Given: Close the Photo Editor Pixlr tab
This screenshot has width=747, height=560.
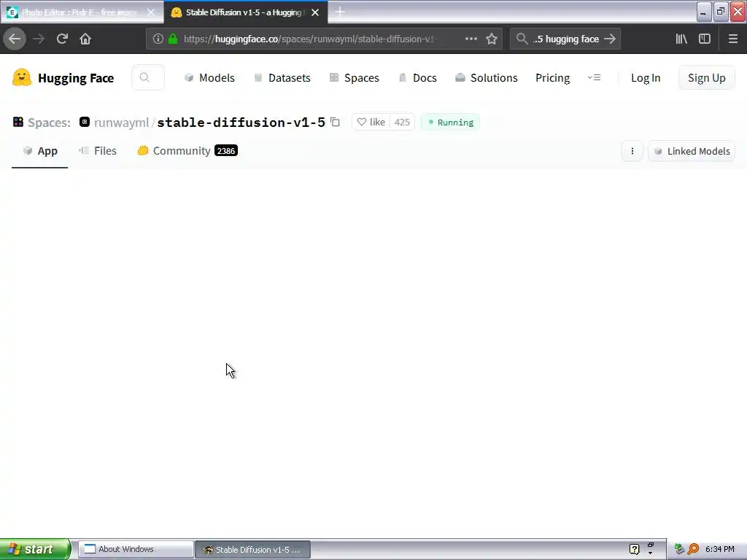Looking at the screenshot, I should [x=150, y=12].
